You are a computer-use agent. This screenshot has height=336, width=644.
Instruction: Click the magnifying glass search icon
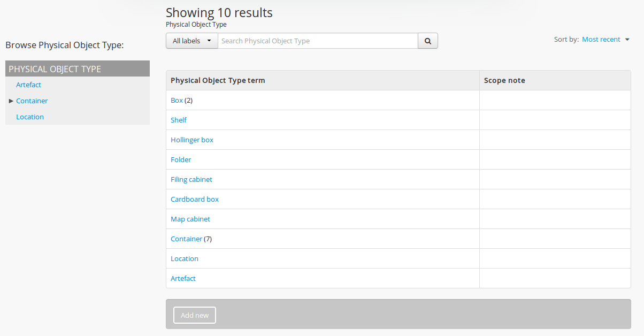click(x=427, y=41)
